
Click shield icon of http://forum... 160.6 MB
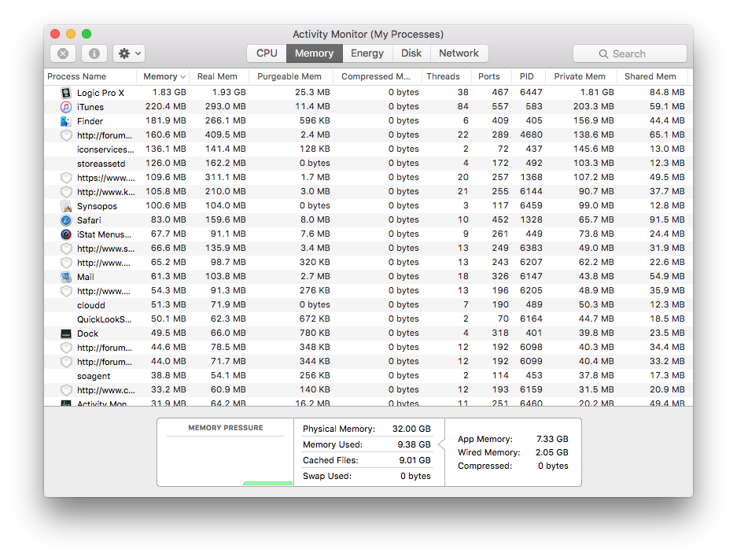(x=66, y=135)
